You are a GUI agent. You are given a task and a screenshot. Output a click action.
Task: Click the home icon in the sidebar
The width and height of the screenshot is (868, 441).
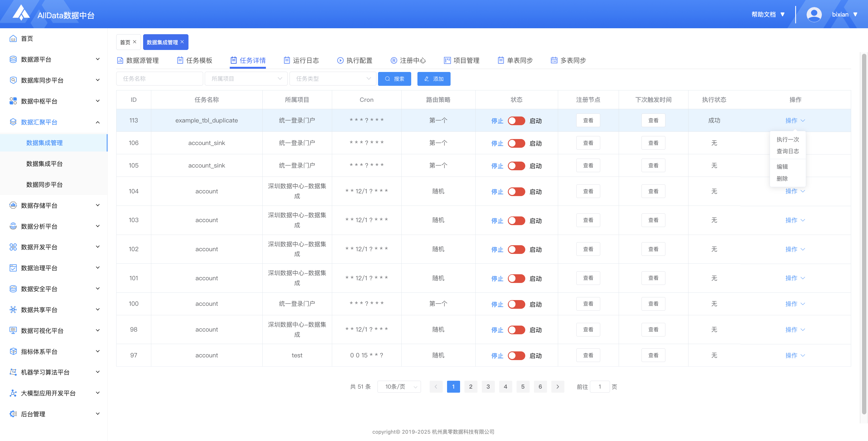(x=13, y=38)
